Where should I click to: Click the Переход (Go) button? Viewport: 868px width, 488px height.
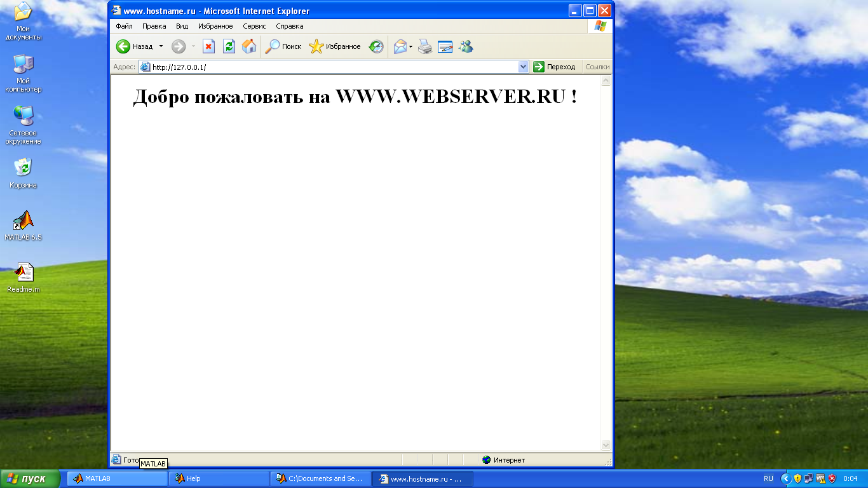pyautogui.click(x=555, y=67)
